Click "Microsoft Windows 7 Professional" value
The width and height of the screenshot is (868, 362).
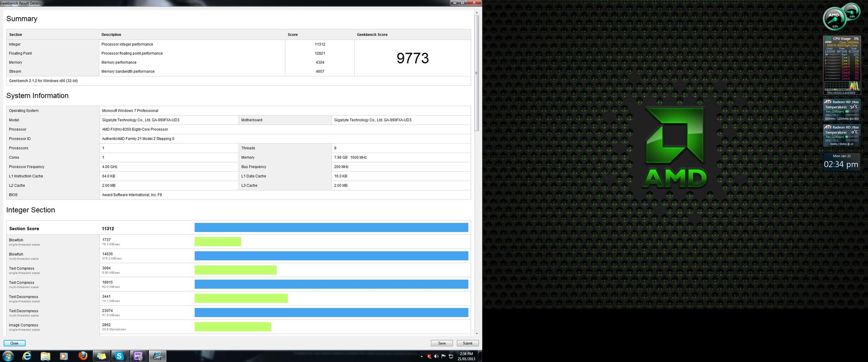130,111
